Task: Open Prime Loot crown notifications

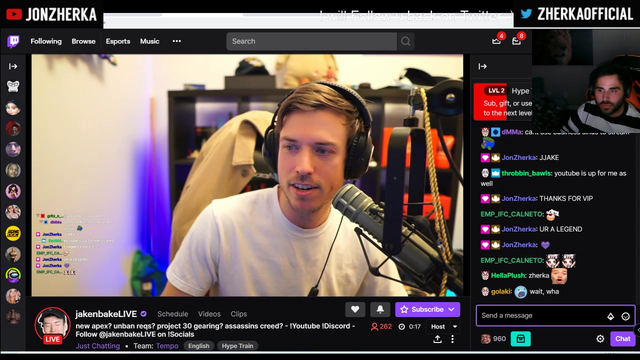Action: click(496, 41)
